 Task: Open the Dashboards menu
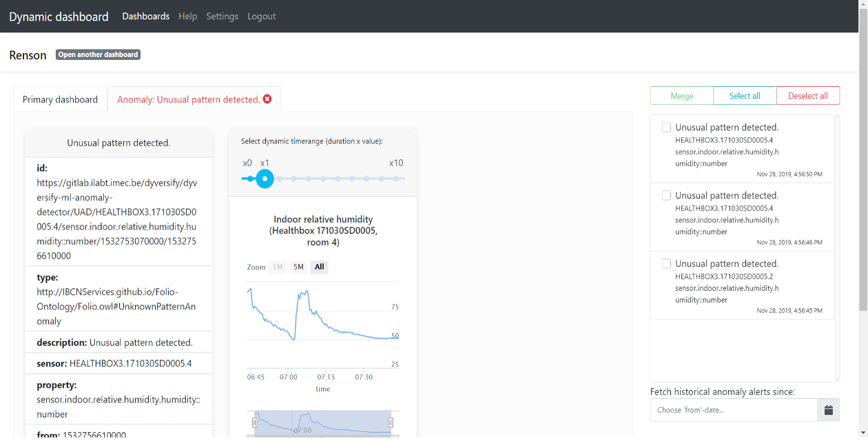145,17
